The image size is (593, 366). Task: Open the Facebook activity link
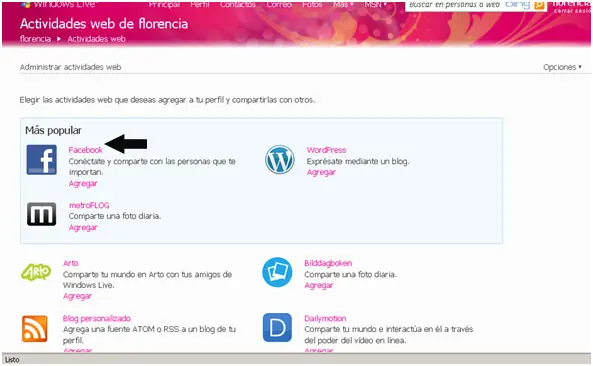coord(85,150)
